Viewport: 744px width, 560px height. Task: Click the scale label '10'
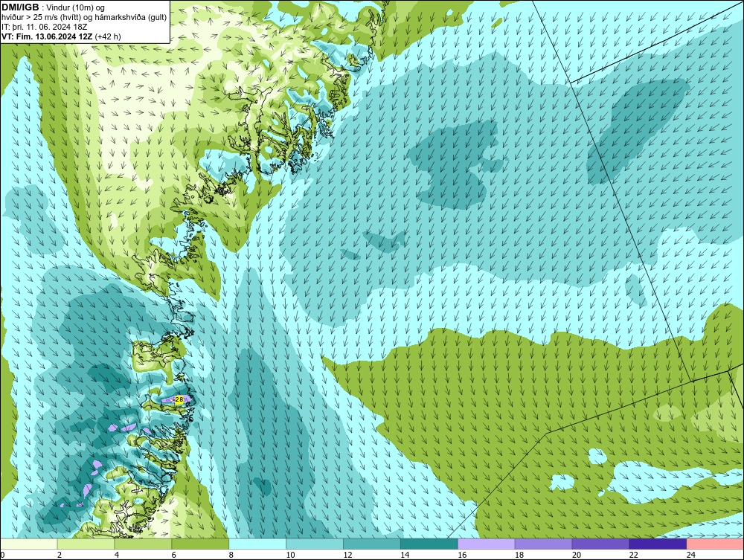(290, 555)
